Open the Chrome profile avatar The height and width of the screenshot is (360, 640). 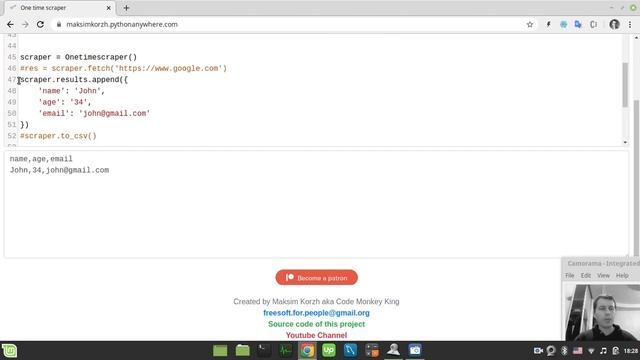614,24
